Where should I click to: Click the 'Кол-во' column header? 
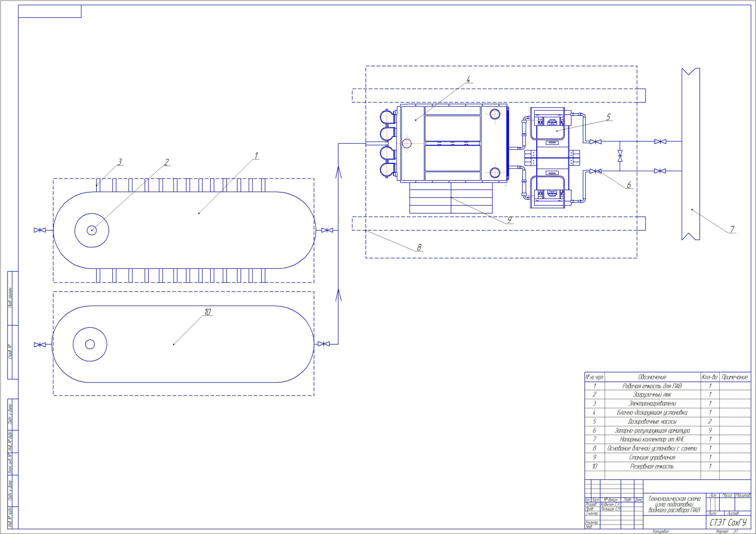710,377
